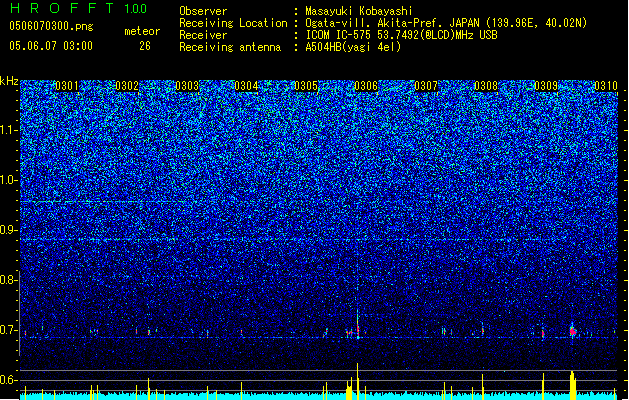Click the 1.0 kHz axis tick label
Viewport: 629px width, 400px height.
tap(8, 180)
